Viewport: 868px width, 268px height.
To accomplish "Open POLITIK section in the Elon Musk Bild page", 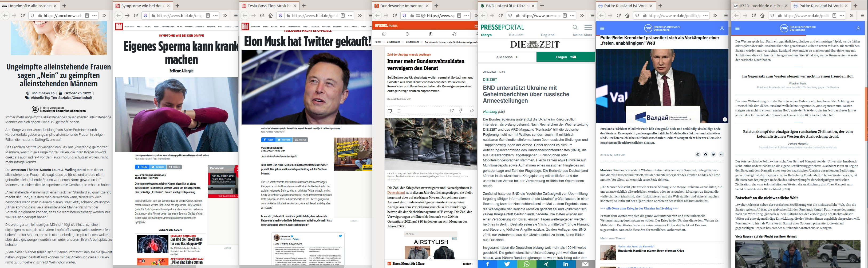I will click(274, 26).
